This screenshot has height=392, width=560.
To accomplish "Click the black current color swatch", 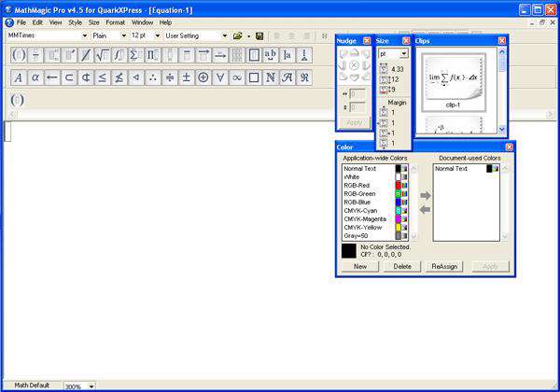I will (349, 251).
